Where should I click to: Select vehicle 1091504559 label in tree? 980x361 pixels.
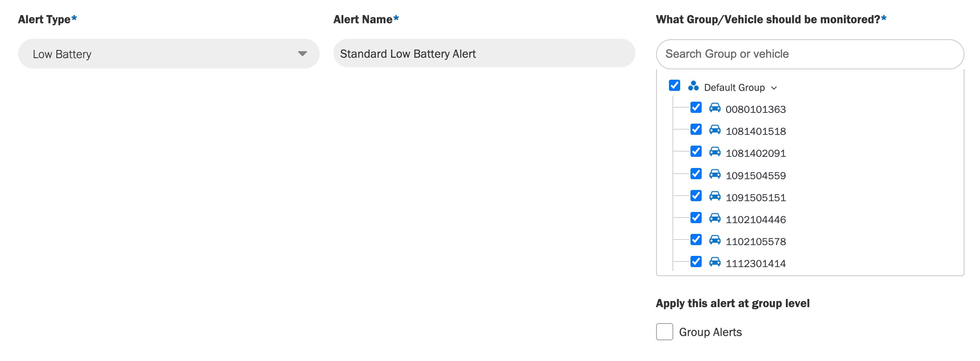coord(755,176)
